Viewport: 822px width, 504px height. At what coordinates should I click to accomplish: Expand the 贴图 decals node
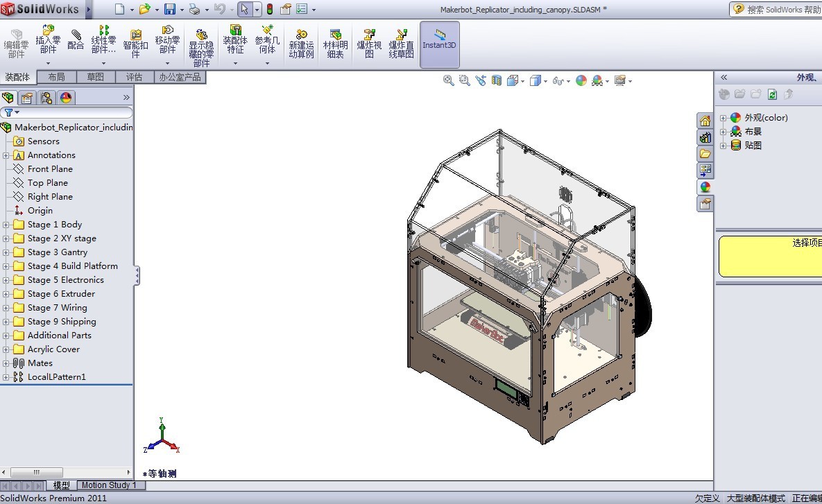tap(723, 146)
